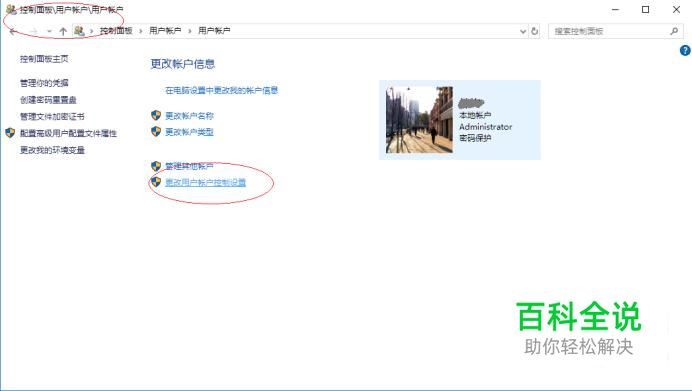Minimize the user accounts window
Image resolution: width=692 pixels, height=391 pixels.
coord(616,9)
